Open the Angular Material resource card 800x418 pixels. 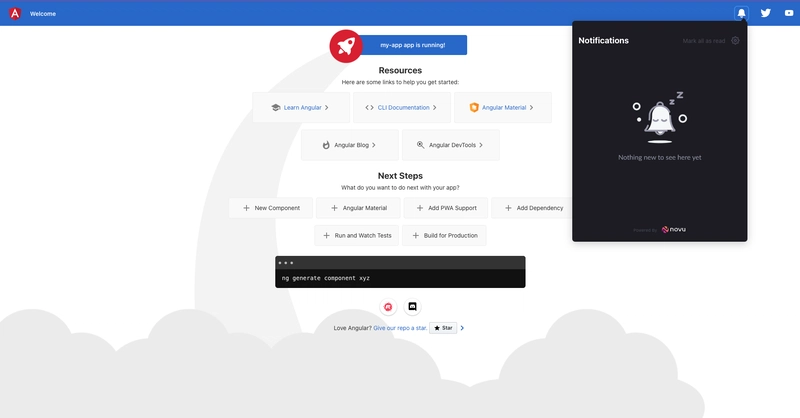pyautogui.click(x=502, y=107)
